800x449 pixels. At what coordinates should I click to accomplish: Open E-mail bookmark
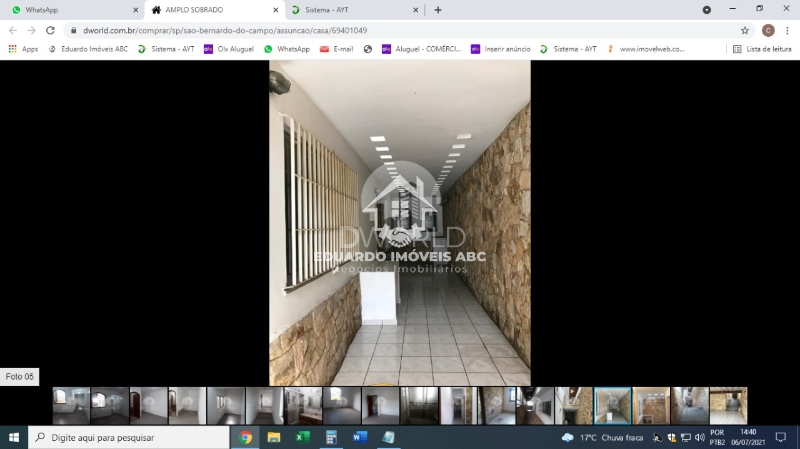coord(336,49)
